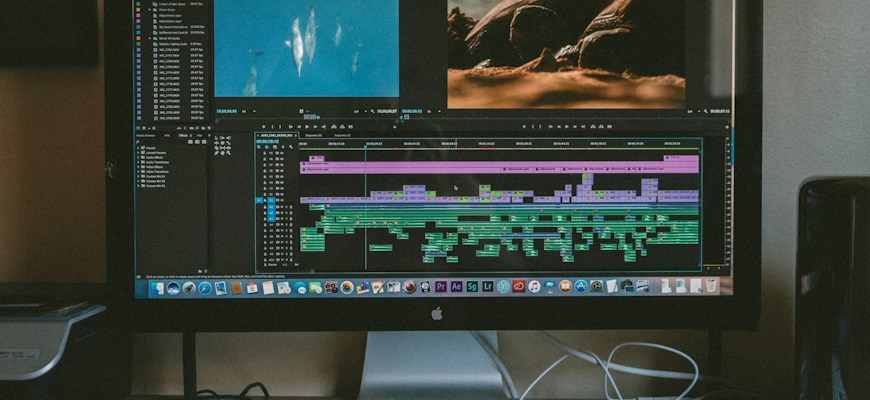
Task: Toggle eye visibility on top video track
Action: pyautogui.click(x=281, y=152)
